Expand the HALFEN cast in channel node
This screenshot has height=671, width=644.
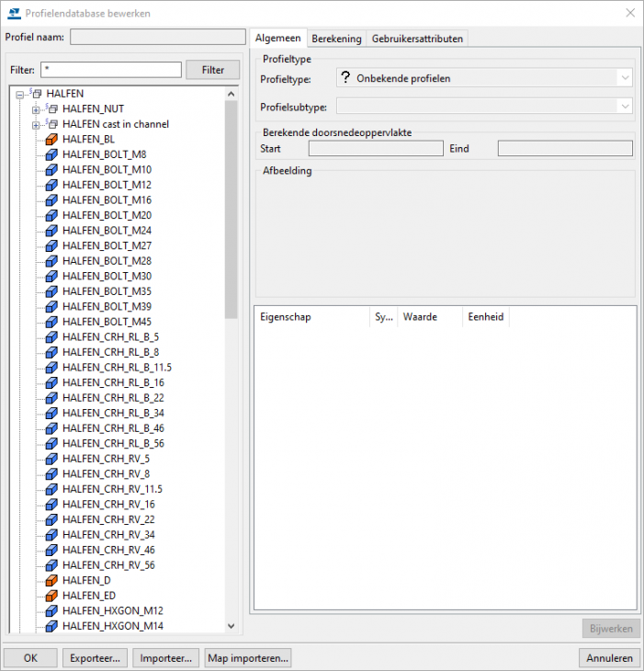pos(36,125)
